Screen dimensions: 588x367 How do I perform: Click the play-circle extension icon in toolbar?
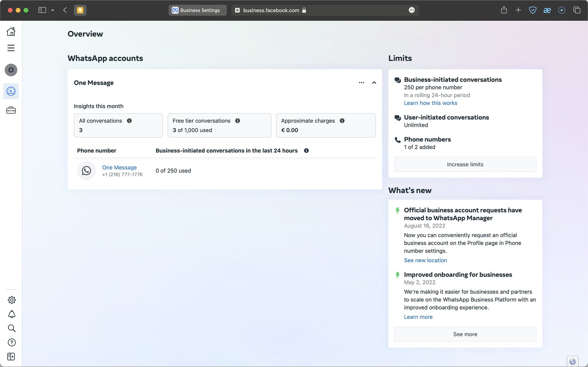[x=562, y=10]
